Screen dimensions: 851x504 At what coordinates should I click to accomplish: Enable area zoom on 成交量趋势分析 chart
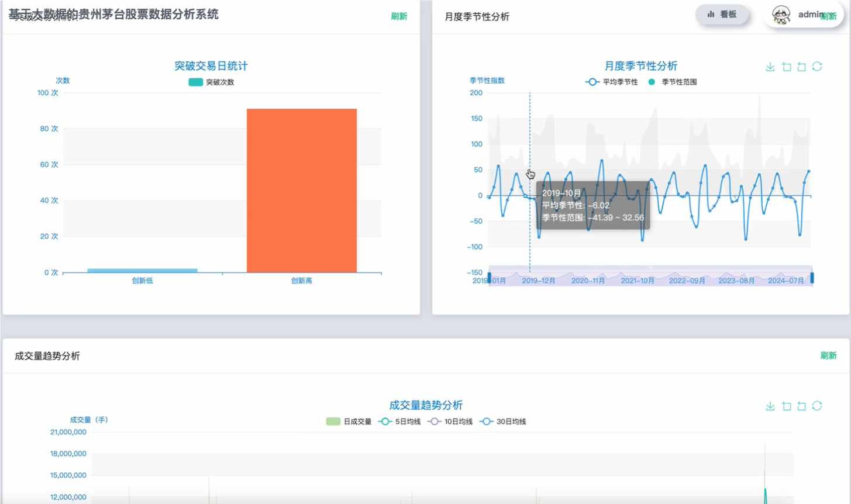[787, 406]
